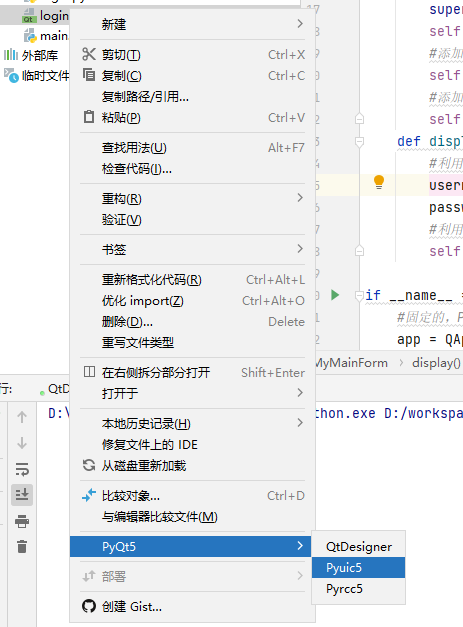Click the python.exe path in run output
The width and height of the screenshot is (463, 627).
click(x=345, y=413)
